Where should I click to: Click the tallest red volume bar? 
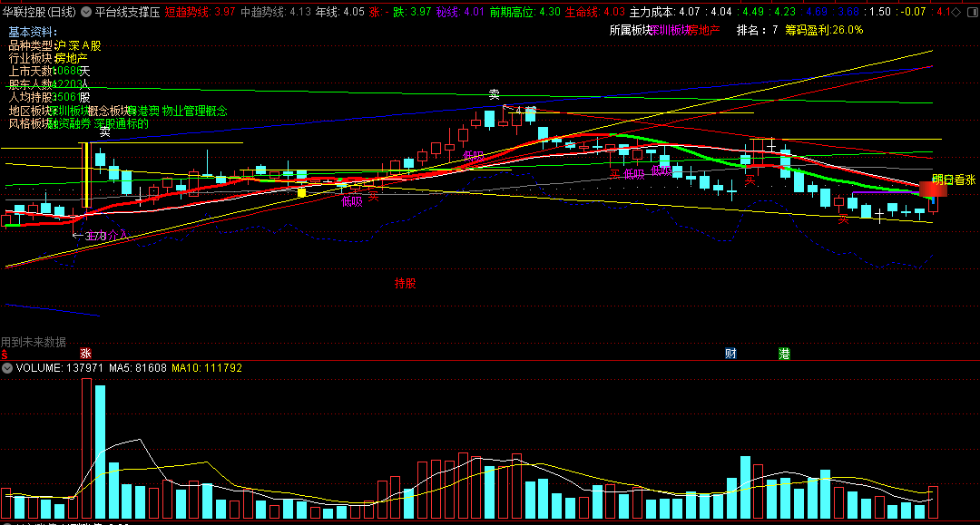click(87, 448)
